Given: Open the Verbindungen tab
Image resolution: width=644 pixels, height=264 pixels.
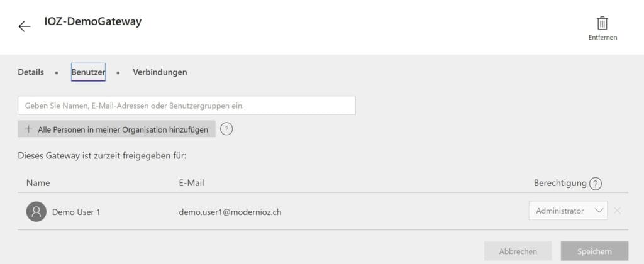Looking at the screenshot, I should click(x=160, y=72).
